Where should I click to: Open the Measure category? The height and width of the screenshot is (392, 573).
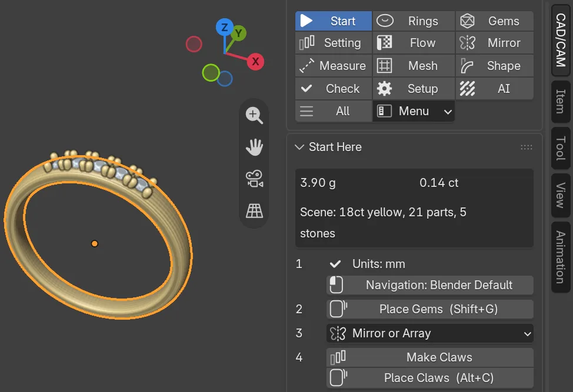pos(334,66)
